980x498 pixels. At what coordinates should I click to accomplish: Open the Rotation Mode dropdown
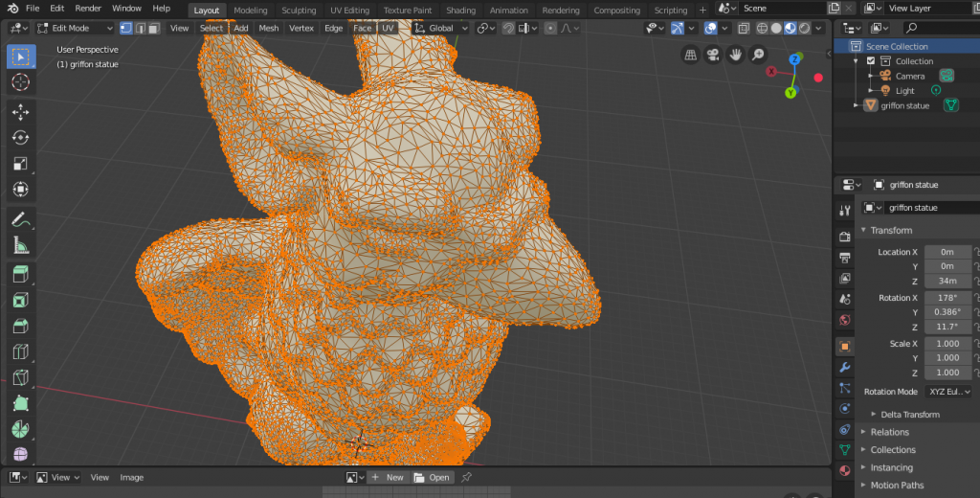click(x=948, y=392)
